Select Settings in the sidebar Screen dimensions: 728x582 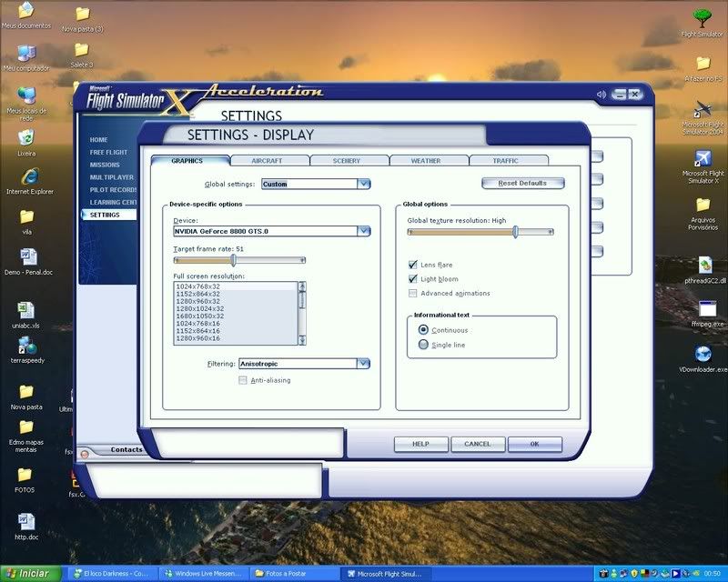click(109, 215)
